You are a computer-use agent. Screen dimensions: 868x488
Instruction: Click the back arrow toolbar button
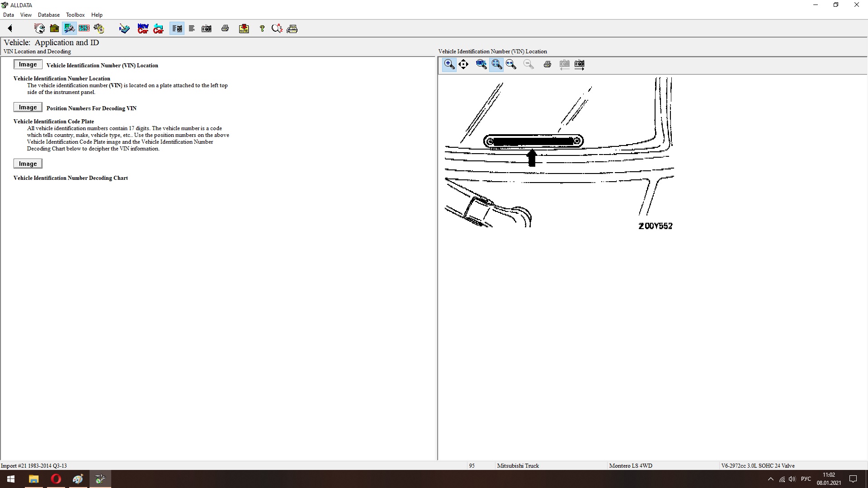(10, 28)
